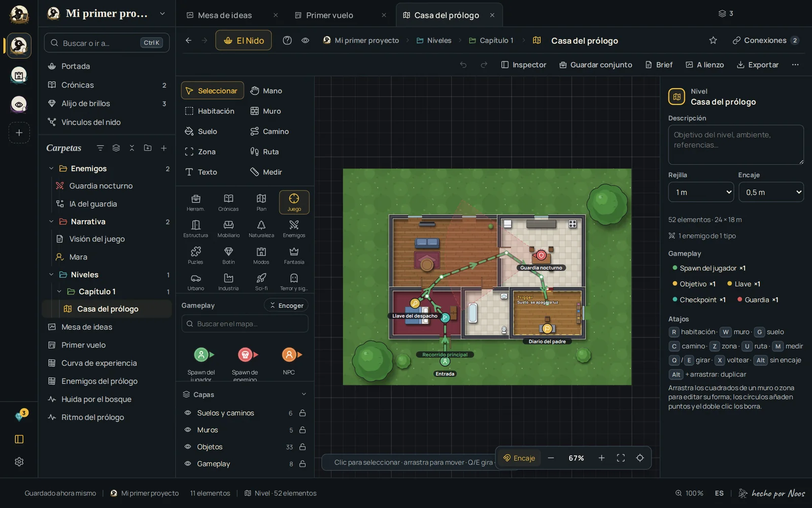
Task: Click the El Nido button
Action: click(244, 40)
